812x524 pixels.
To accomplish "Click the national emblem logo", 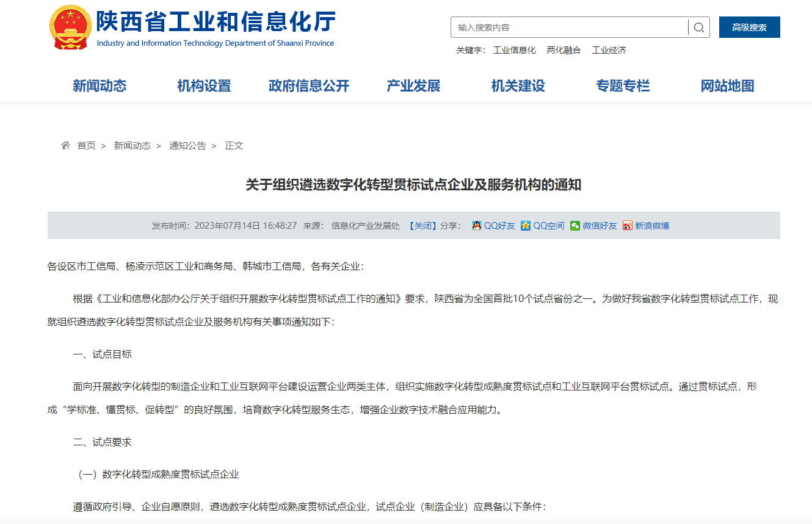I will pos(70,27).
